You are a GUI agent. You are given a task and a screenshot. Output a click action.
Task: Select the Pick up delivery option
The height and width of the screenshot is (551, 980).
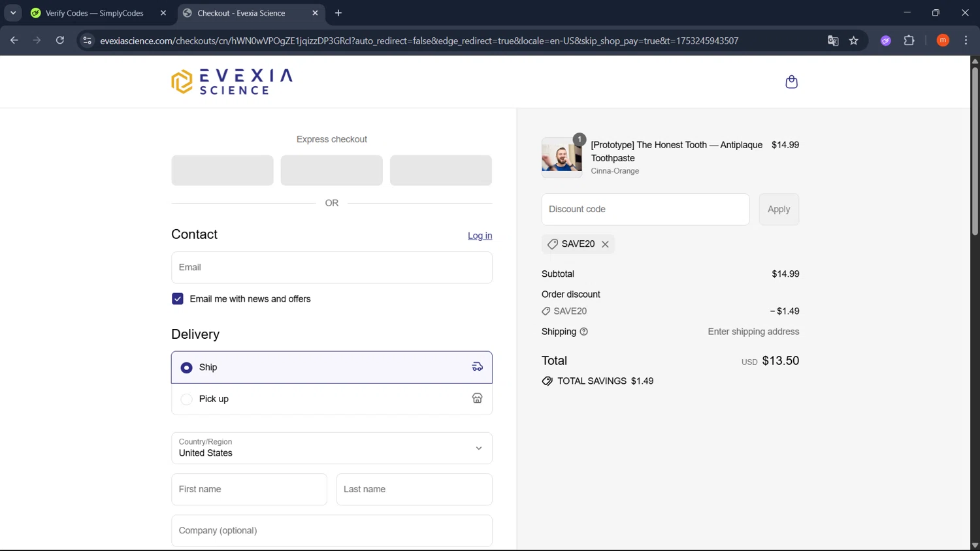click(x=332, y=399)
